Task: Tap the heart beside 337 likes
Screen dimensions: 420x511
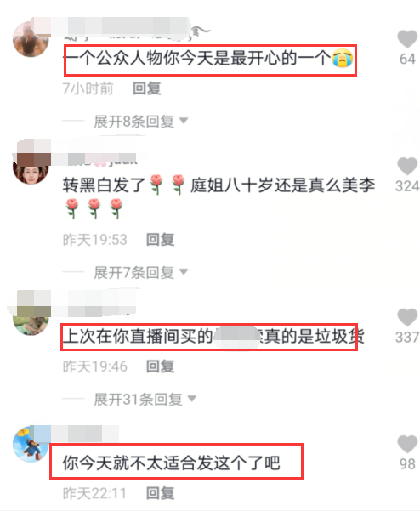Action: tap(407, 317)
